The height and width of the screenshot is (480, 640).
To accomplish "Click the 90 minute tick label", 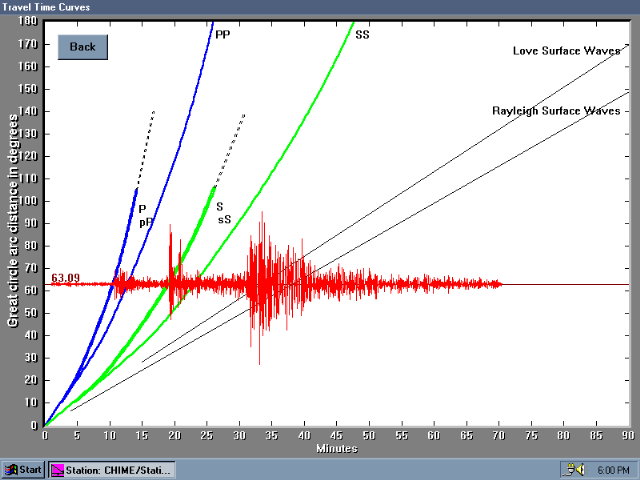I will [627, 436].
